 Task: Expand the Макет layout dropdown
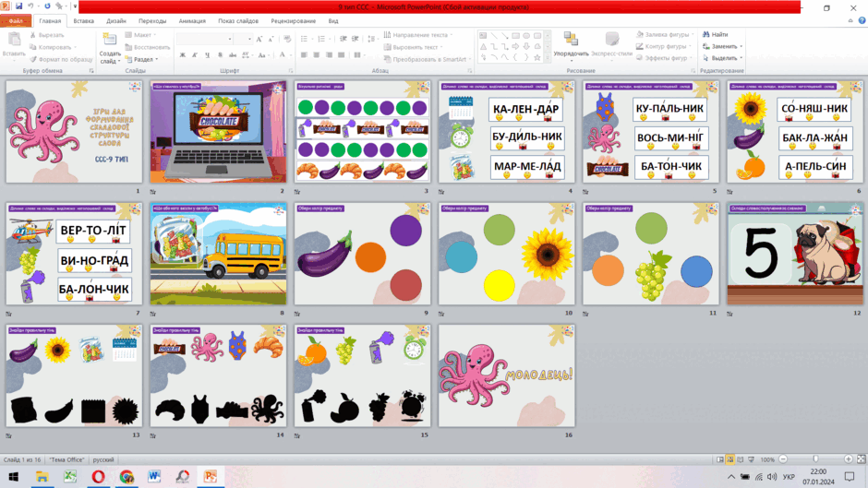tap(140, 35)
